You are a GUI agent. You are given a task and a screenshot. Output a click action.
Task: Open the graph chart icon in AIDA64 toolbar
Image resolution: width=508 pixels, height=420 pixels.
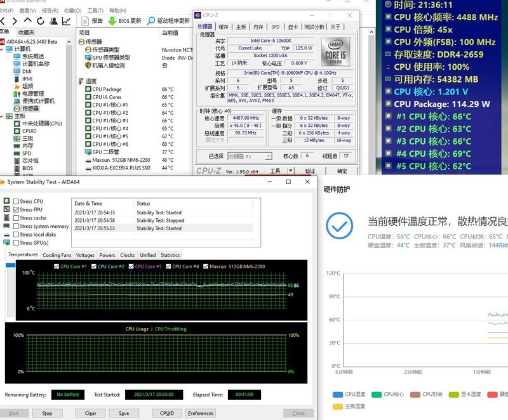67,21
